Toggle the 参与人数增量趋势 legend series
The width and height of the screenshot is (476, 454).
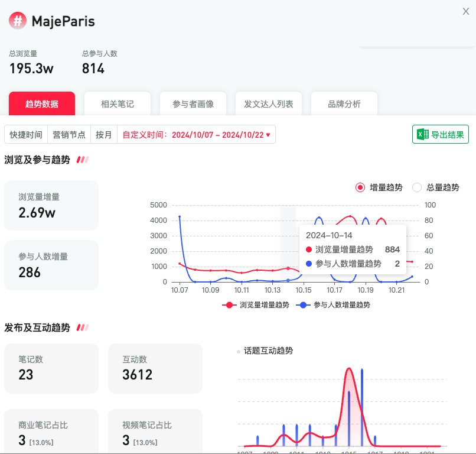point(333,305)
